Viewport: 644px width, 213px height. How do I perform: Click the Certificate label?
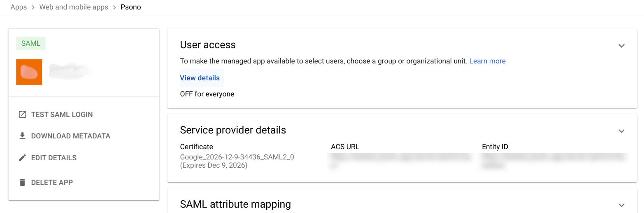coord(197,147)
